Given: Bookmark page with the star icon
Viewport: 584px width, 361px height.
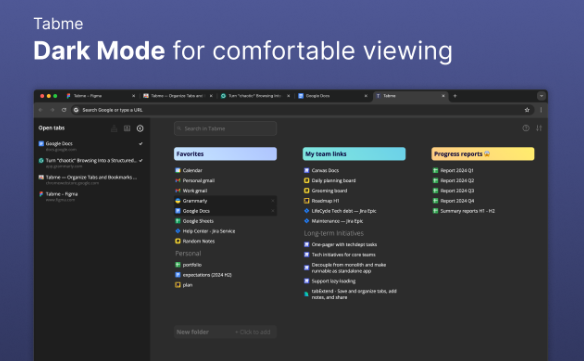Looking at the screenshot, I should (x=527, y=110).
